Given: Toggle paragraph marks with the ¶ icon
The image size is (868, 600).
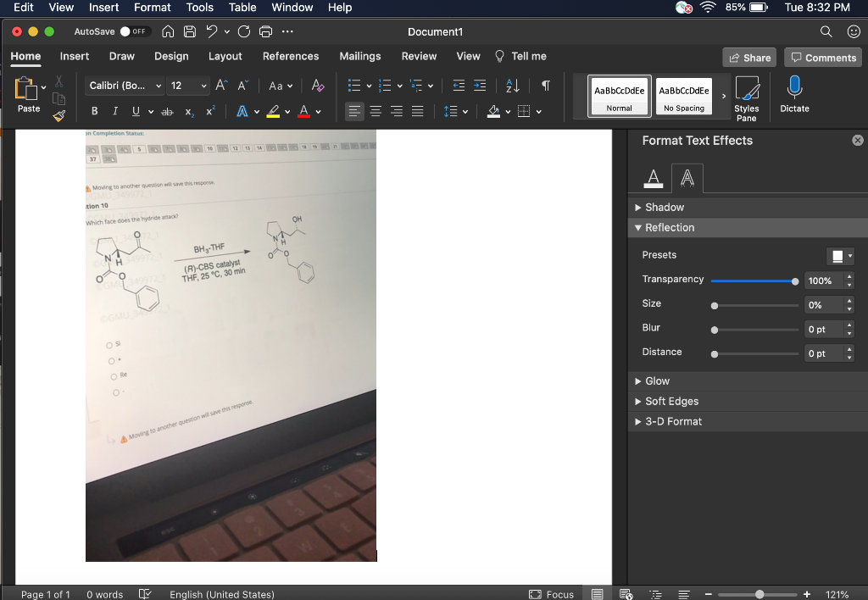Looking at the screenshot, I should click(x=546, y=85).
